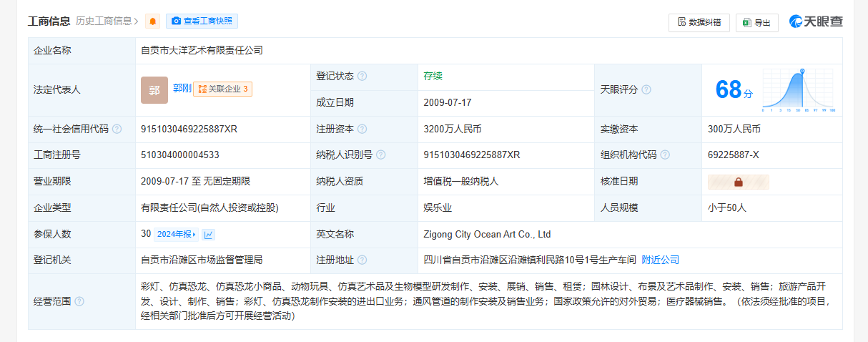The image size is (868, 342).
Task: Open the 附近公司 nearby companies link
Action: point(660,260)
